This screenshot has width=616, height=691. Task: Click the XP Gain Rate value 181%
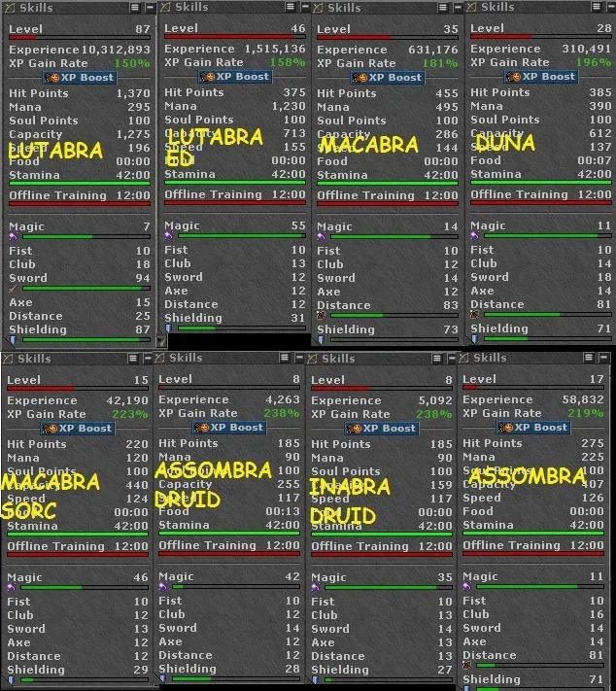pos(441,63)
